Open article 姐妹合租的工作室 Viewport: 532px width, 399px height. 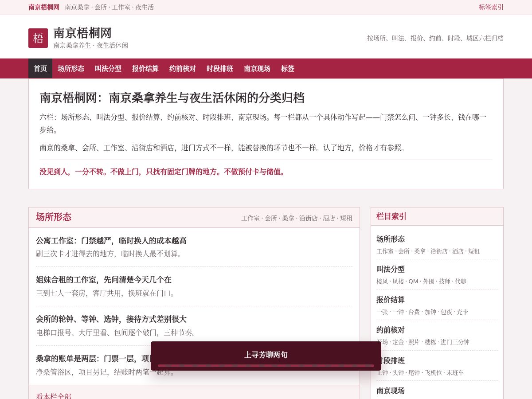[104, 280]
